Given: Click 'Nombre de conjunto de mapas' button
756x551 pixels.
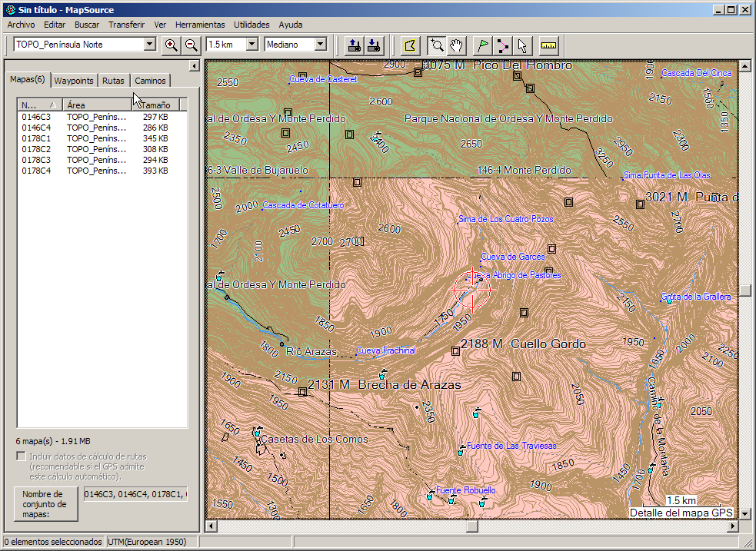Looking at the screenshot, I should [46, 504].
